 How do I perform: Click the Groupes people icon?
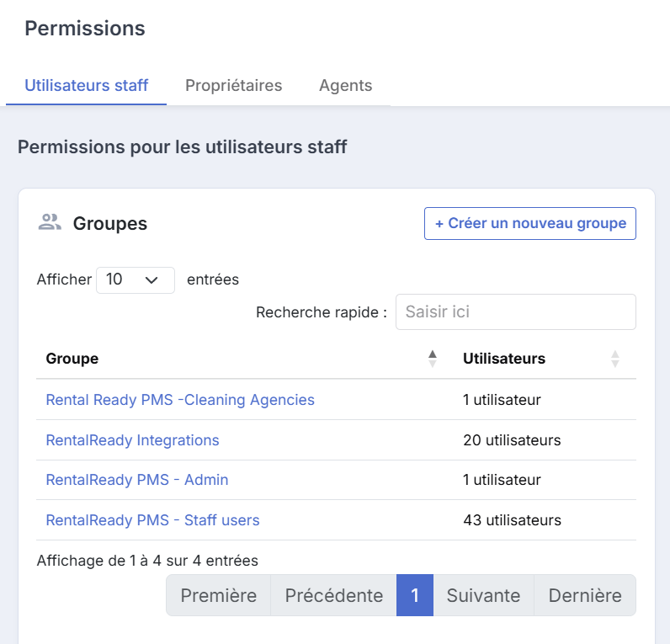tap(50, 222)
